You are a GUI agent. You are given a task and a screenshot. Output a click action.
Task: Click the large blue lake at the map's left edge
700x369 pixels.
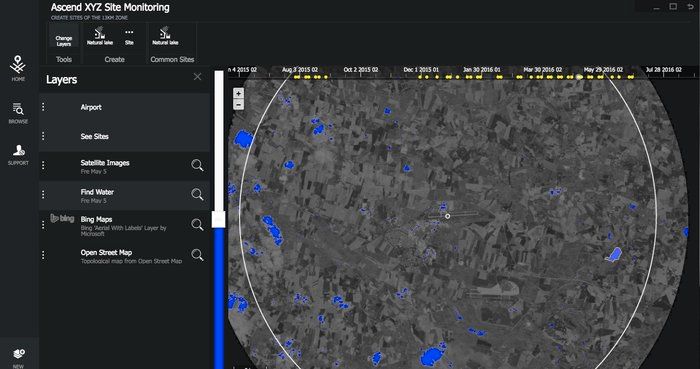[243, 139]
